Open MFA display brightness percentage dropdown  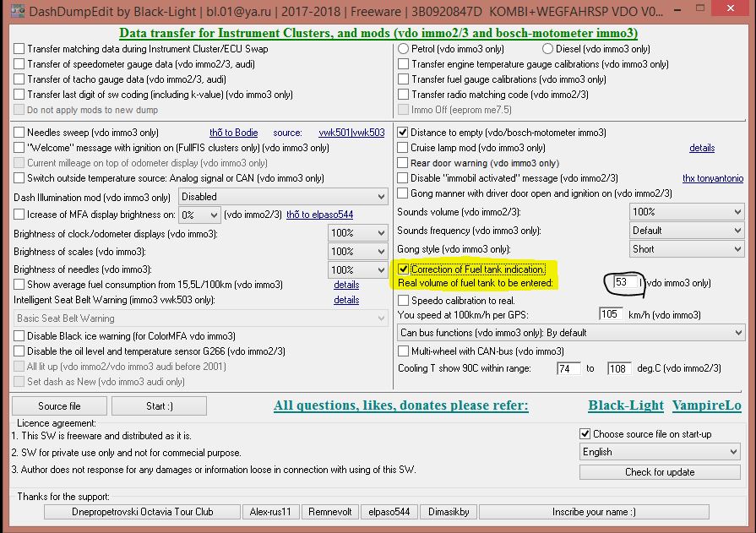(x=199, y=215)
